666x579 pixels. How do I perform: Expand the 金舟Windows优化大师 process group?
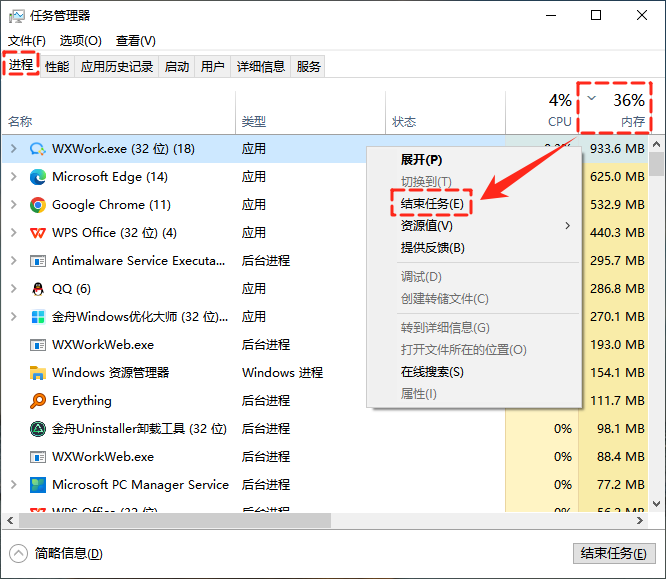(x=14, y=317)
